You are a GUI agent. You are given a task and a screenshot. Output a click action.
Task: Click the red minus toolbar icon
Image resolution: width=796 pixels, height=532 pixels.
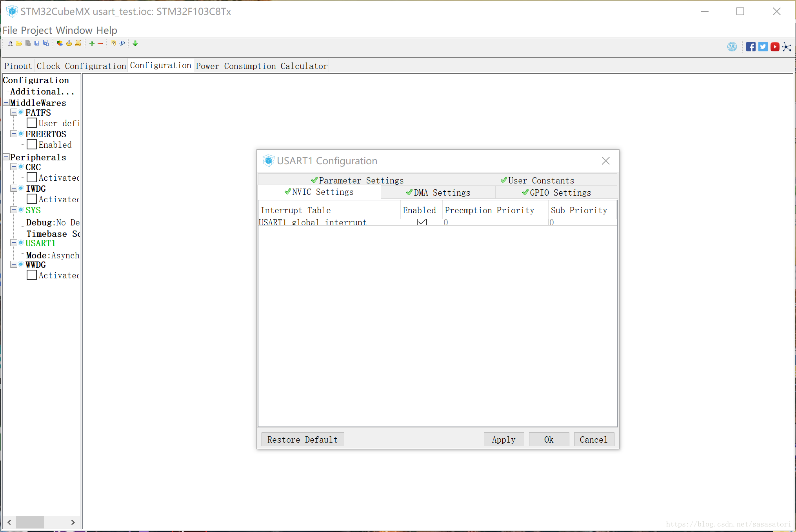click(x=100, y=44)
